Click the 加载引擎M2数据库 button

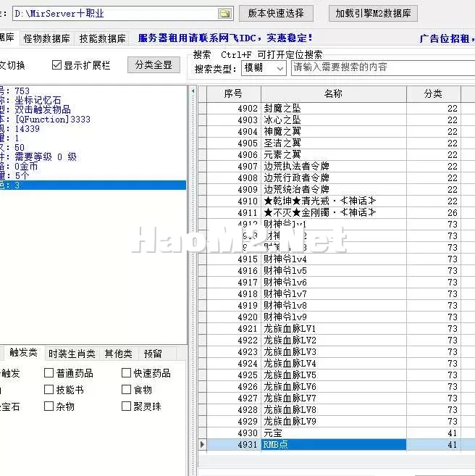(373, 13)
